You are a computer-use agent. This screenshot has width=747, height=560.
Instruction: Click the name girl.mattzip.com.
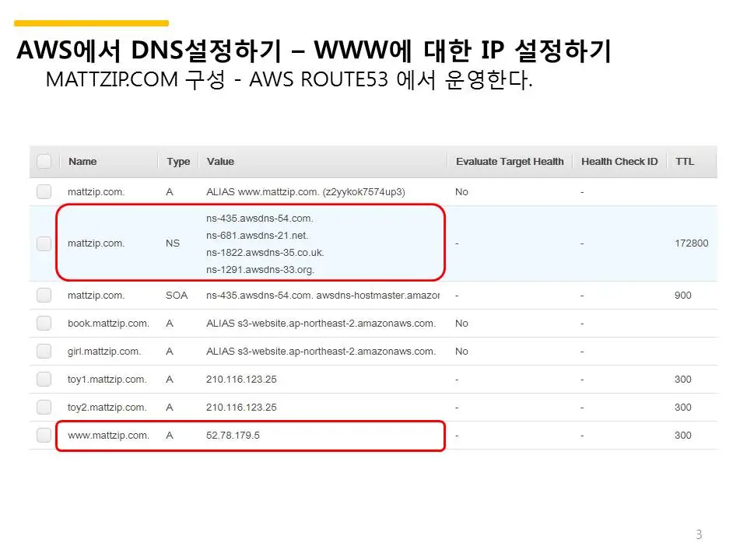point(103,352)
